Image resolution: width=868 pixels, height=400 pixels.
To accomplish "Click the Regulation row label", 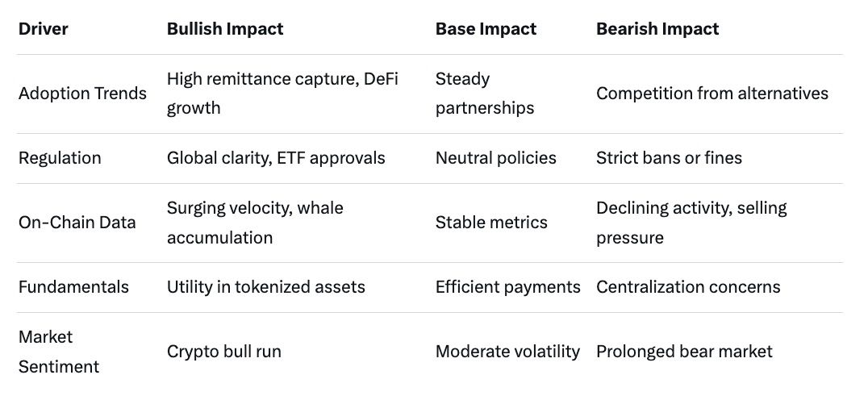I will [60, 158].
